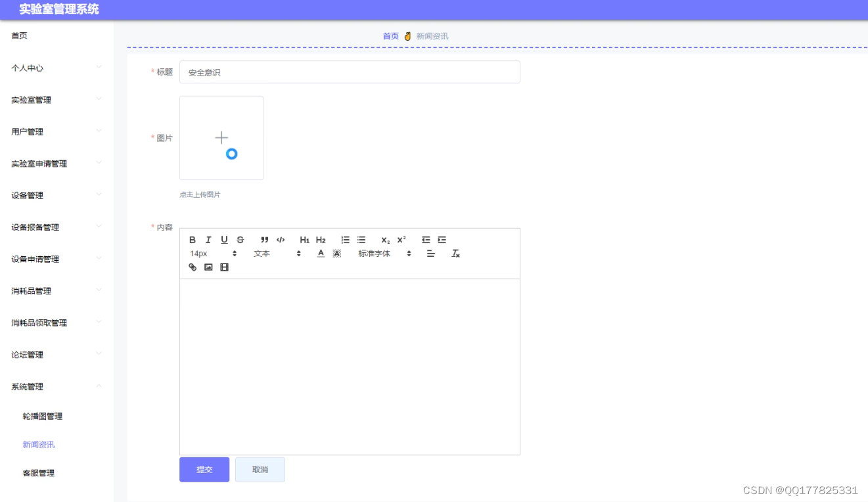Viewport: 868px width, 502px height.
Task: Expand the 用户管理 menu
Action: [57, 131]
